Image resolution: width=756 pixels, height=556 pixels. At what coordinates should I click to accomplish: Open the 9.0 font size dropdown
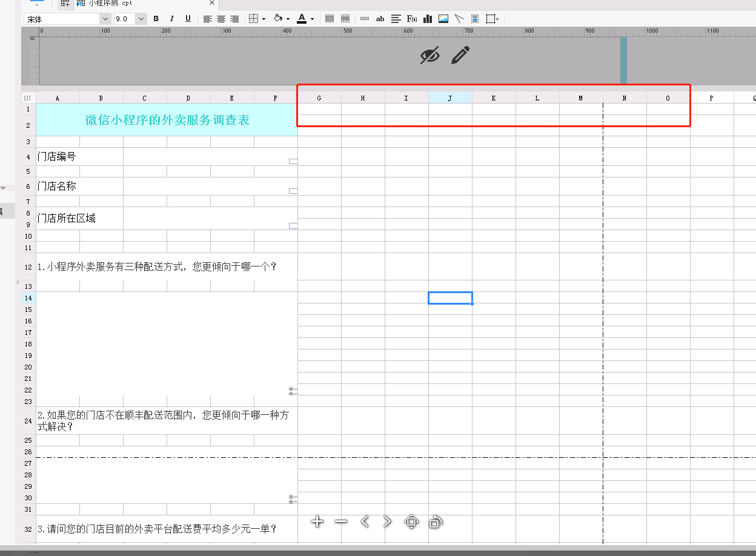pos(141,19)
